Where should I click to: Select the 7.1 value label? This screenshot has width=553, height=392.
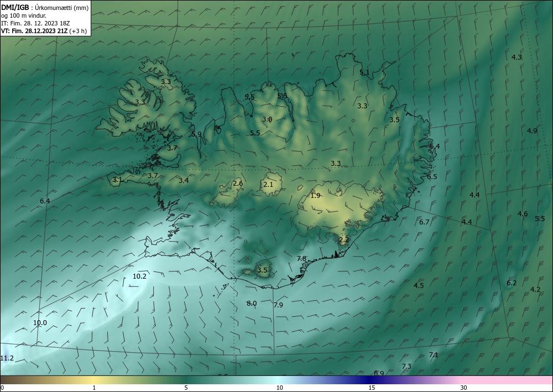click(434, 354)
